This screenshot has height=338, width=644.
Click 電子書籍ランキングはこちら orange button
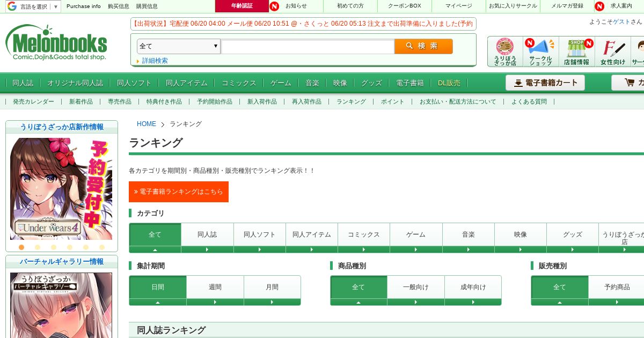179,192
